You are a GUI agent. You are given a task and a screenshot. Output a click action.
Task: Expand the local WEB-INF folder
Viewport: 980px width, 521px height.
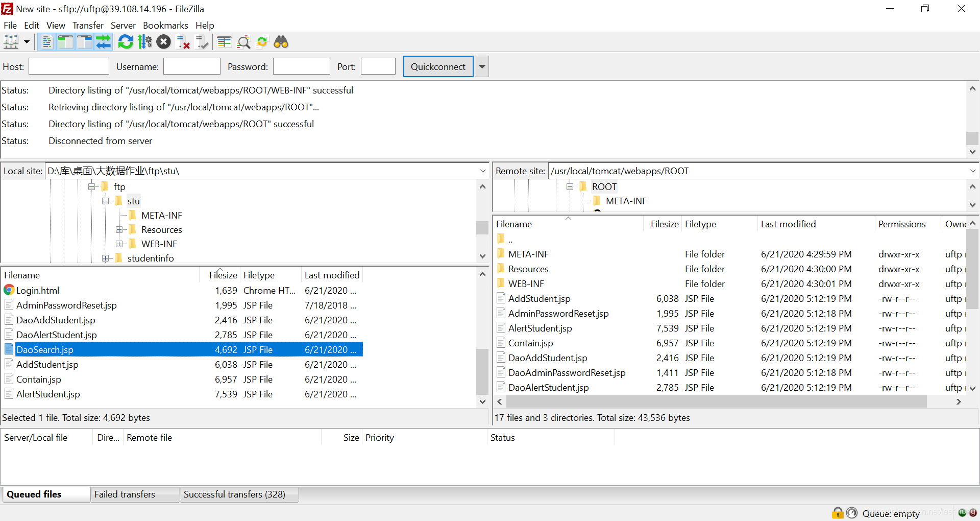pos(119,244)
